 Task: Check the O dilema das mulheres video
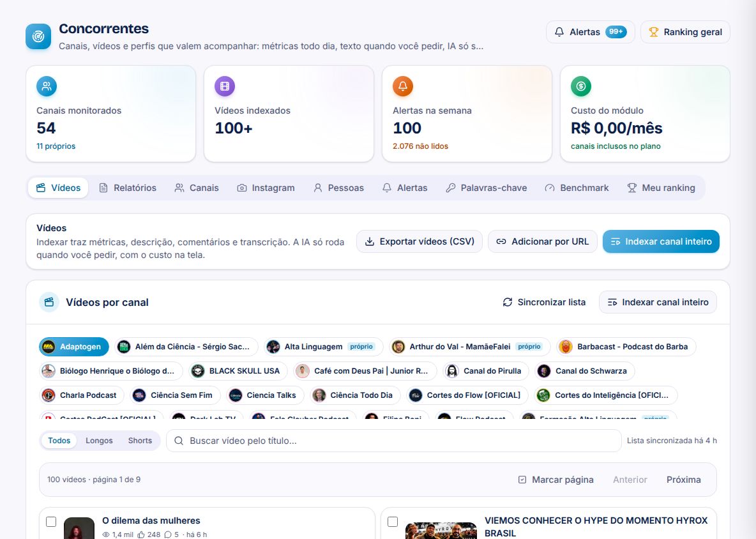coord(51,522)
